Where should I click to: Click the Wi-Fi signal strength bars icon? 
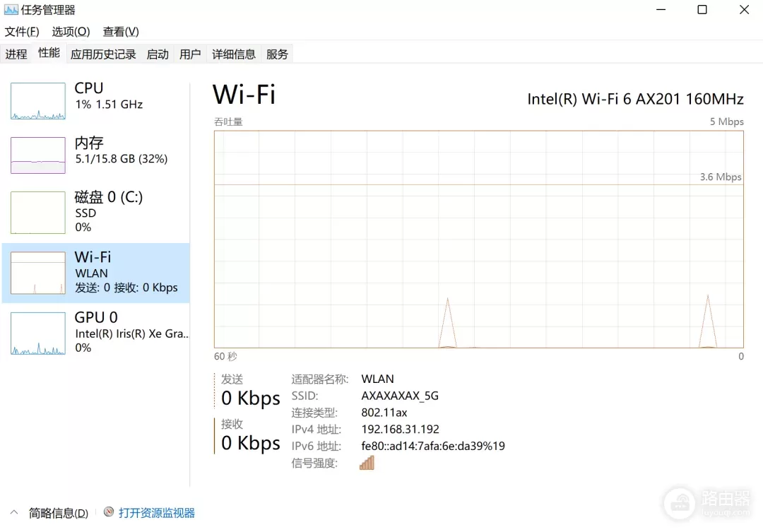pos(367,463)
